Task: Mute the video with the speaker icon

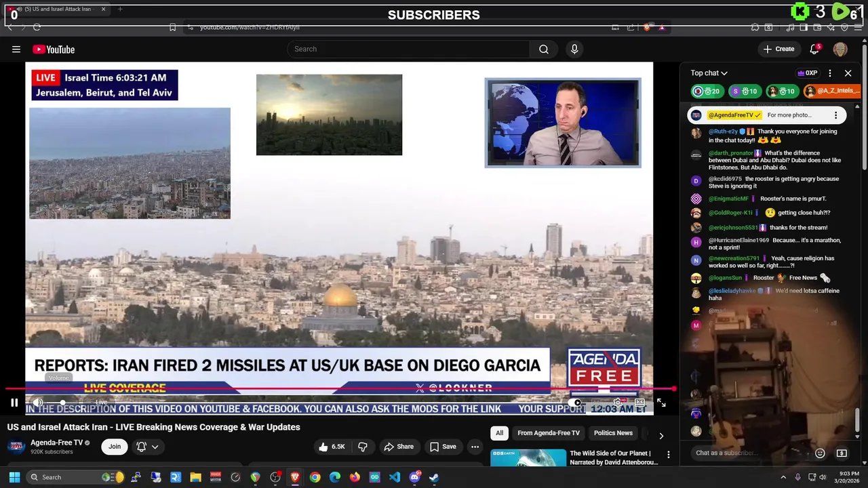Action: point(38,403)
